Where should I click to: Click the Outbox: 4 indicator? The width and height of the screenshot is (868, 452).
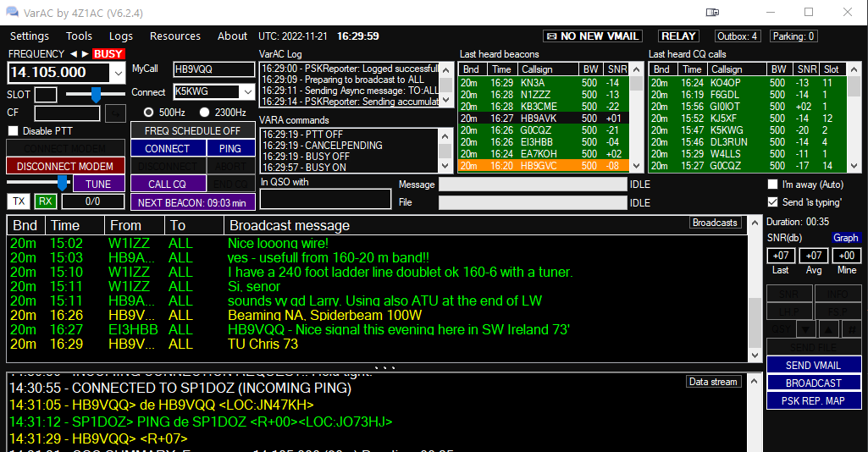tap(738, 36)
